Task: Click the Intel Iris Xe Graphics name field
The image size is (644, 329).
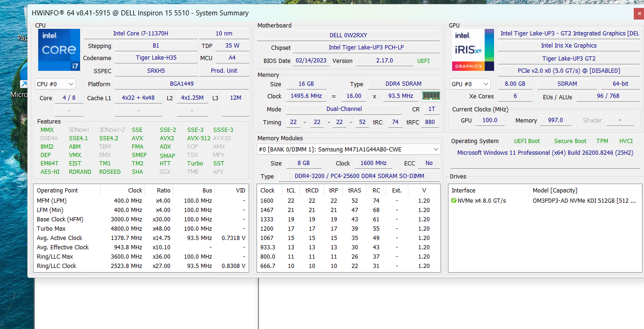Action: coord(569,46)
